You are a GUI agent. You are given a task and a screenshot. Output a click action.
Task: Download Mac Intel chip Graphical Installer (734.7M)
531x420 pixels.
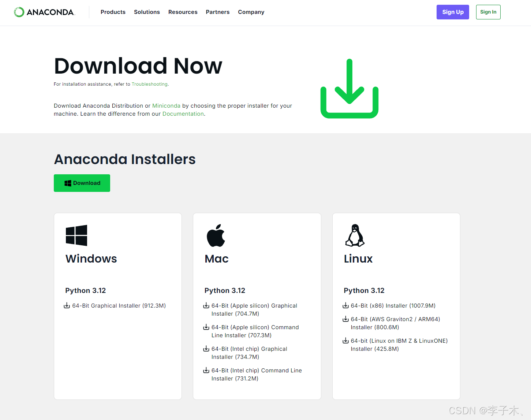[x=249, y=353]
